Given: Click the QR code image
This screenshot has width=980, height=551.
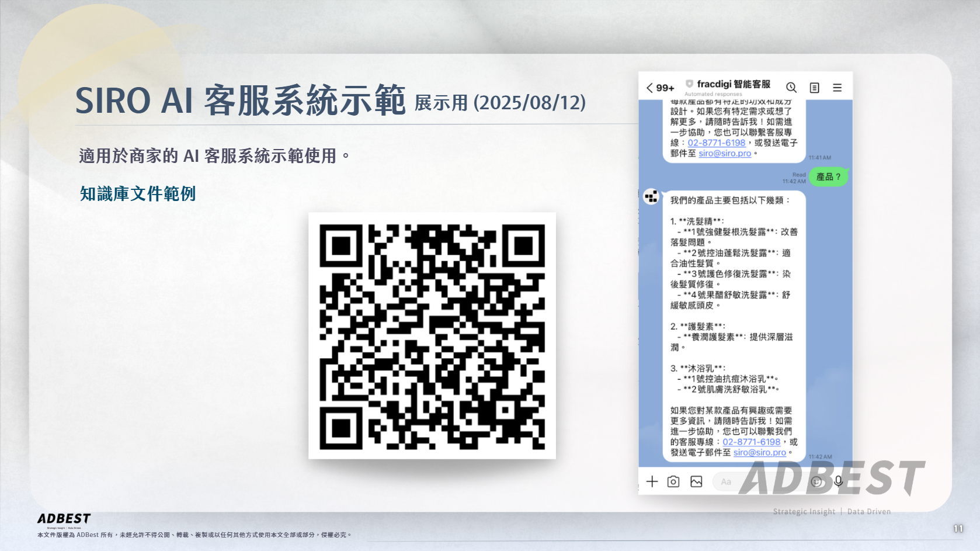Looking at the screenshot, I should click(x=432, y=335).
